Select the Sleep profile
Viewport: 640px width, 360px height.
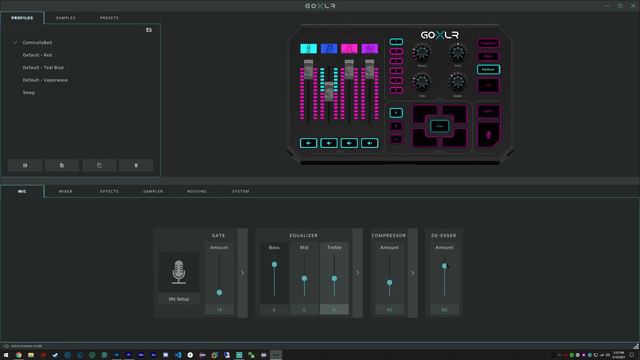click(x=29, y=93)
